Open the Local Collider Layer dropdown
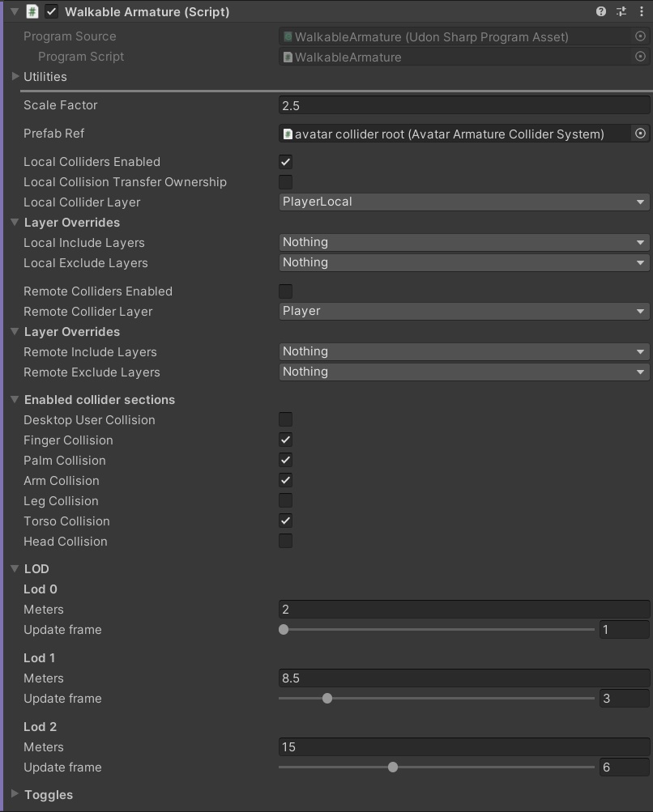The image size is (653, 812). click(x=463, y=202)
